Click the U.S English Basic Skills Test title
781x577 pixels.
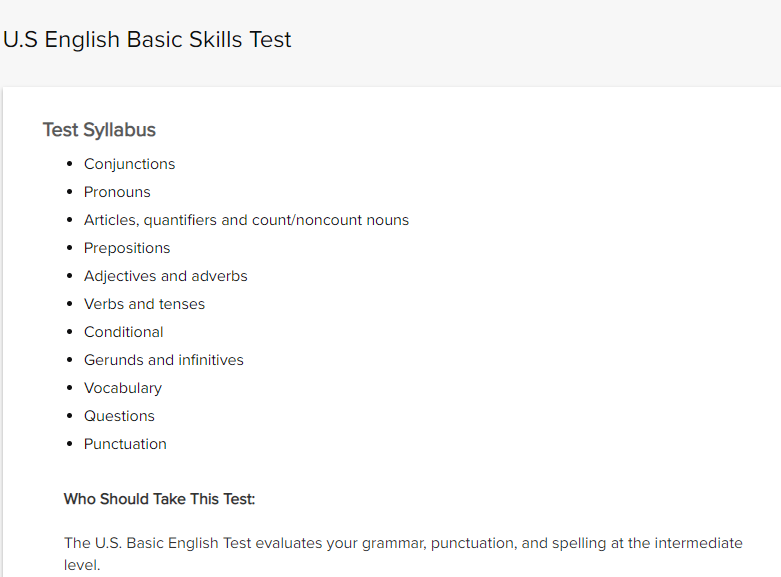[x=147, y=40]
